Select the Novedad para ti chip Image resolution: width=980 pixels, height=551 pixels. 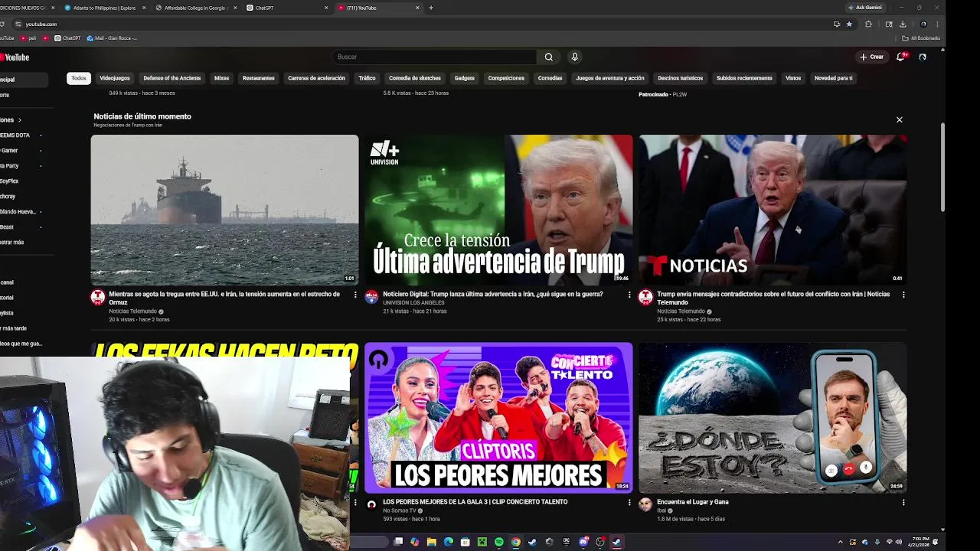point(833,78)
